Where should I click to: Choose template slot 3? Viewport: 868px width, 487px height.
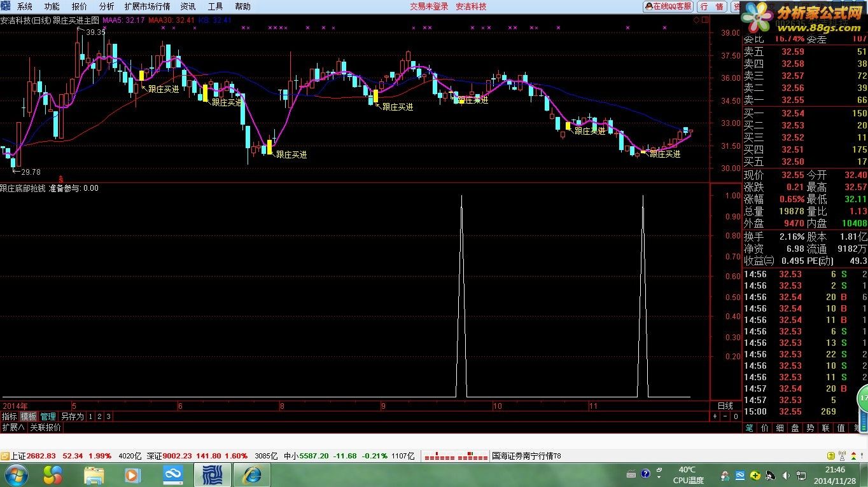108,416
